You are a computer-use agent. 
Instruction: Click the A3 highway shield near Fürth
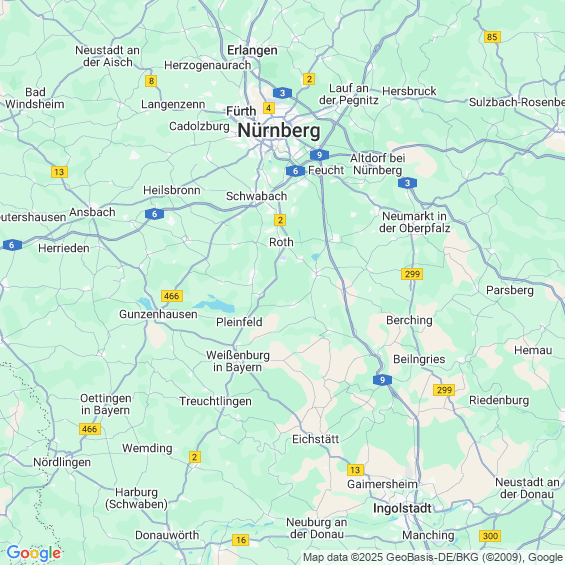[282, 93]
